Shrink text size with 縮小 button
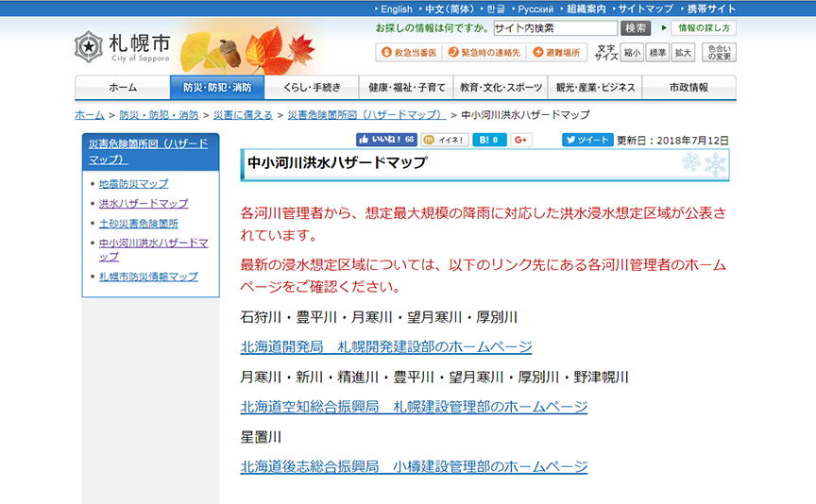This screenshot has height=504, width=816. point(632,53)
